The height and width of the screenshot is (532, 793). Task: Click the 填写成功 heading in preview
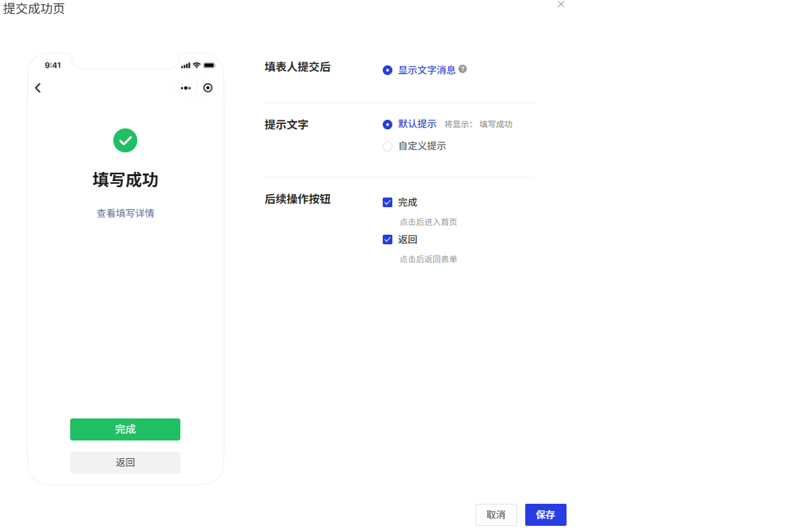125,180
